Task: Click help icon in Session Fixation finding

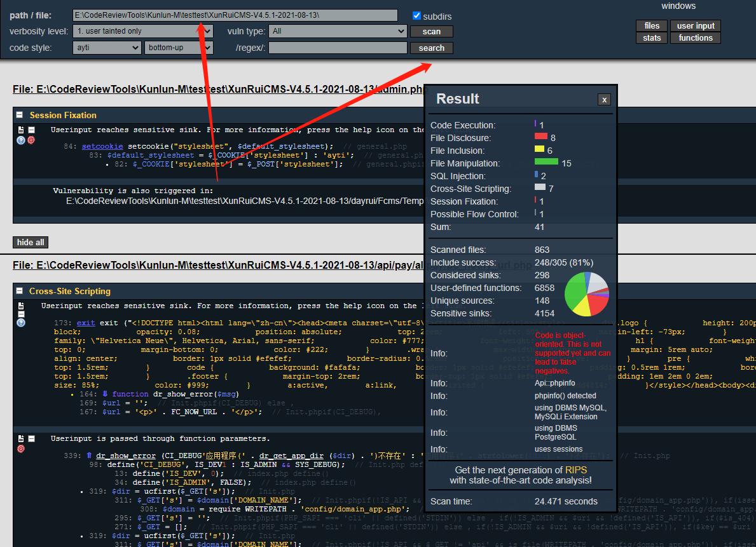Action: coord(21,140)
